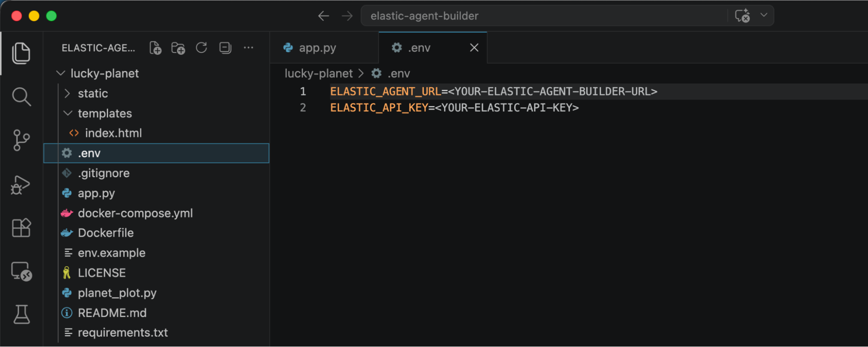Close the .env editor tab
Image resolution: width=868 pixels, height=347 pixels.
tap(474, 48)
